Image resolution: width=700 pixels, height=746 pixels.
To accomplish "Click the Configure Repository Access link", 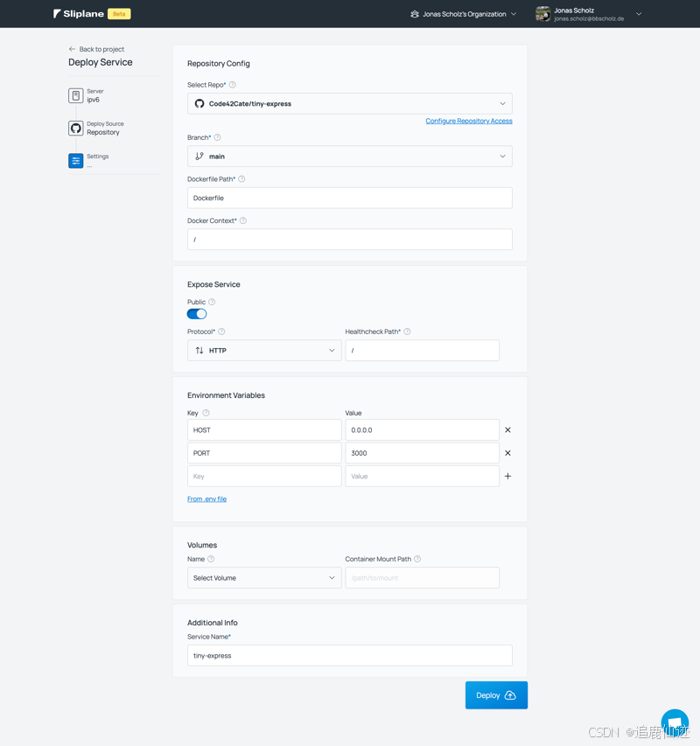I will 471,120.
